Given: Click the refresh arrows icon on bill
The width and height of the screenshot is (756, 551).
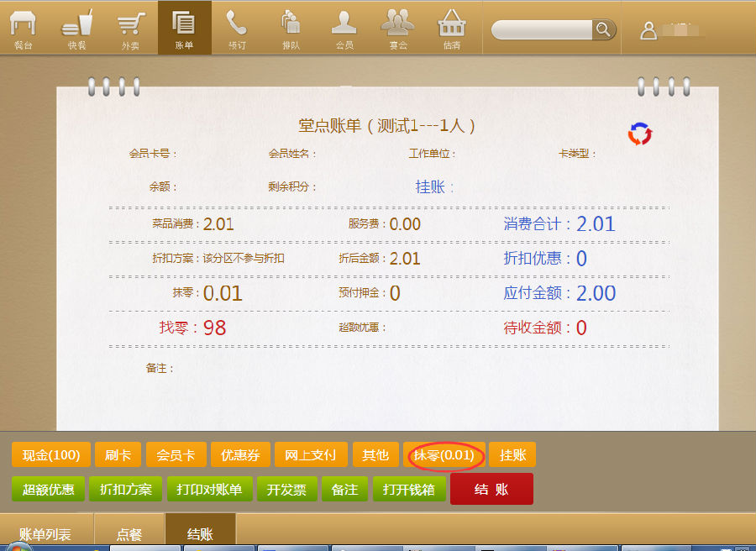Looking at the screenshot, I should pos(640,134).
